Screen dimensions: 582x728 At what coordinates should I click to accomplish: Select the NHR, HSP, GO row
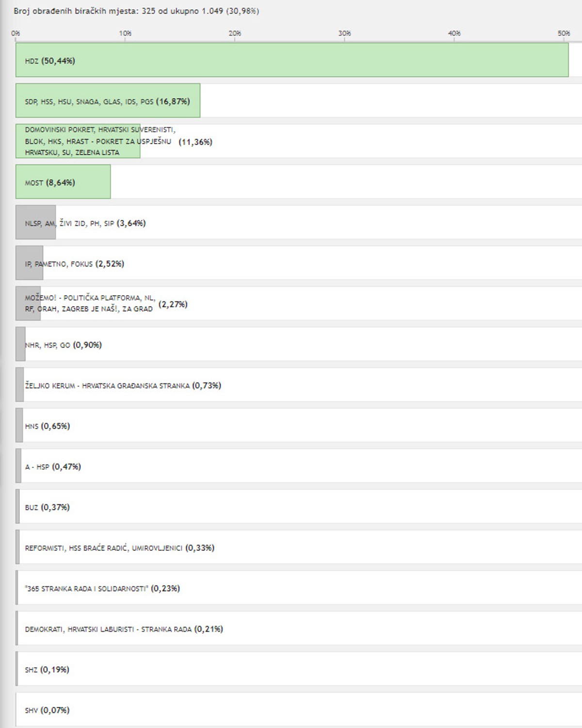click(299, 344)
